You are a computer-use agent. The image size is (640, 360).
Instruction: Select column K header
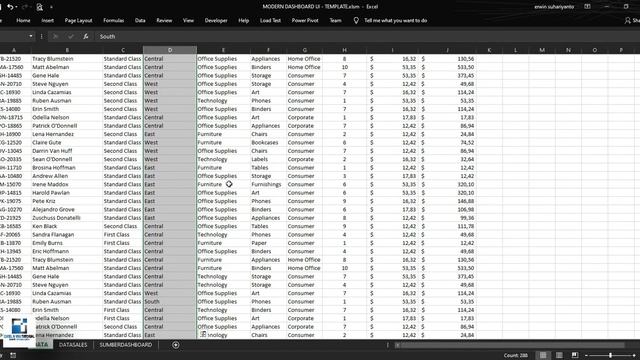point(489,50)
